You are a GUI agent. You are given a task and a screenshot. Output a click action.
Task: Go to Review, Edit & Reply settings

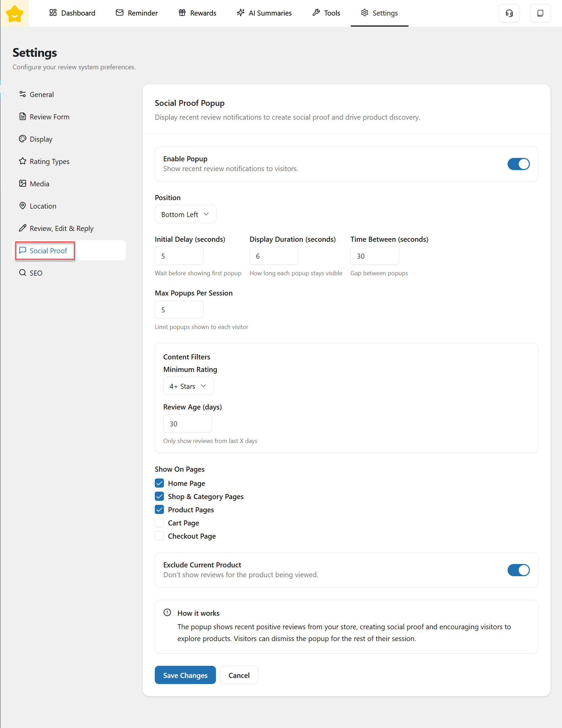click(61, 229)
